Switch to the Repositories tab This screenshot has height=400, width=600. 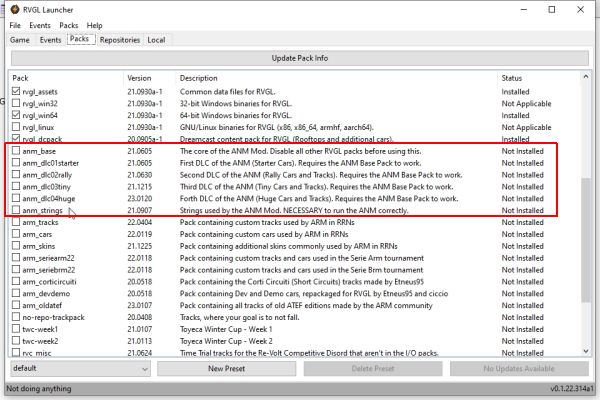point(120,40)
